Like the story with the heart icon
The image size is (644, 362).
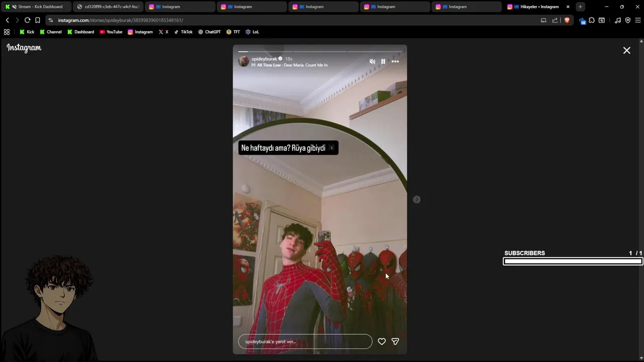click(382, 341)
